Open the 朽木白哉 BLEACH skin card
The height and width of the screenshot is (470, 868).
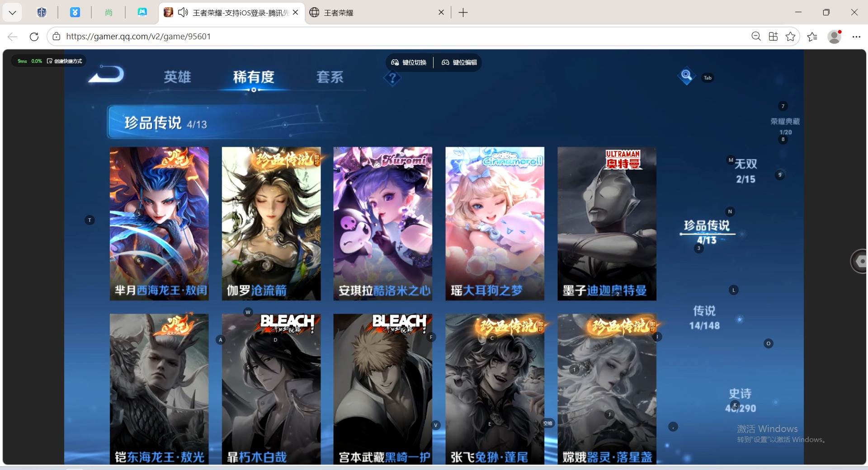click(x=271, y=389)
